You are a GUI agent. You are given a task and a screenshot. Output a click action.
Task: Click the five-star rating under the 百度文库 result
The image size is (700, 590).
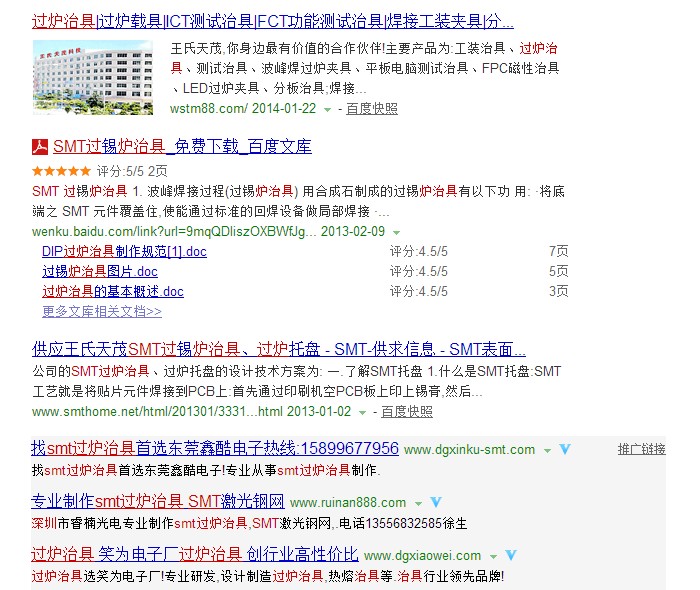[x=61, y=171]
